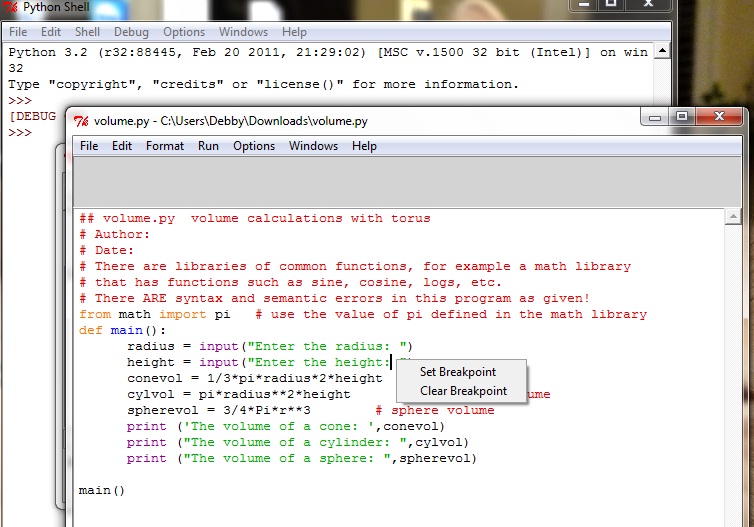Click the '# Date:' comment line
The width and height of the screenshot is (754, 527).
pyautogui.click(x=106, y=251)
